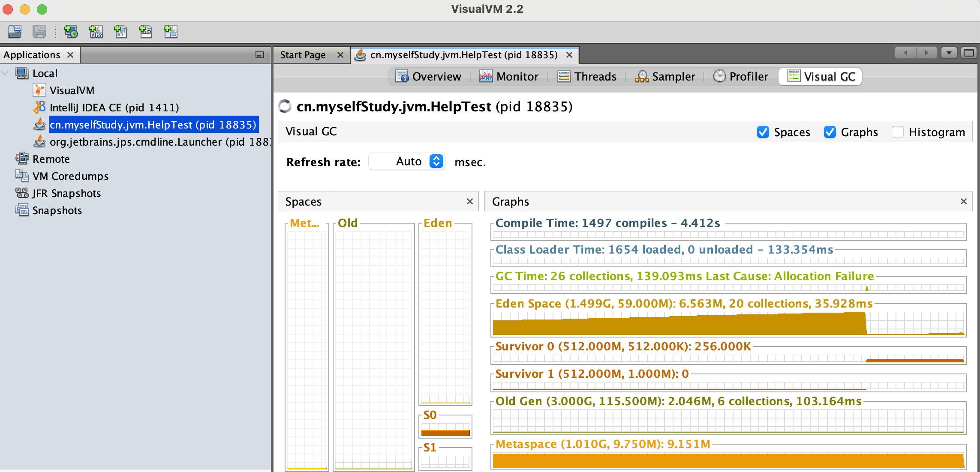Viewport: 980px width, 472px height.
Task: Click the S0 space fill bar
Action: tap(445, 433)
